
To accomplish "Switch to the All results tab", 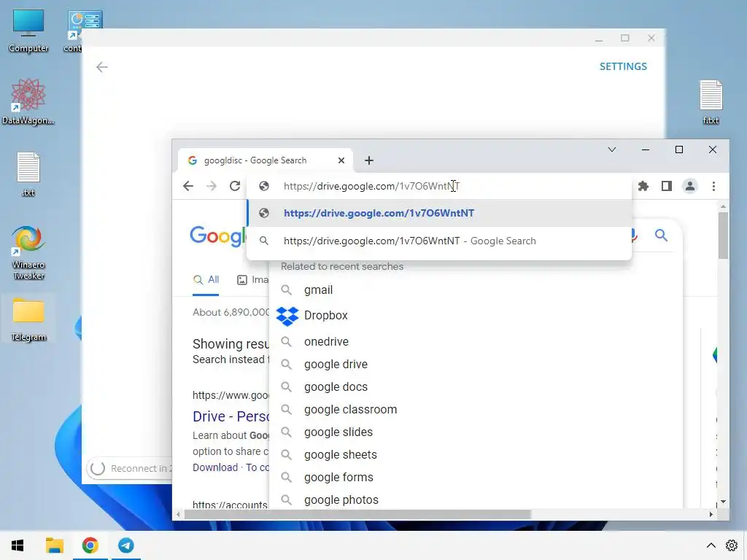I will click(x=206, y=280).
